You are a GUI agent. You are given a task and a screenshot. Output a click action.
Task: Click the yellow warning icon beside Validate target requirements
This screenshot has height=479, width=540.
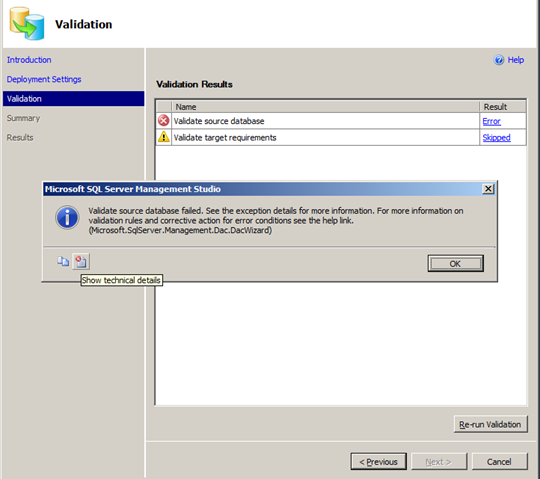(x=164, y=137)
